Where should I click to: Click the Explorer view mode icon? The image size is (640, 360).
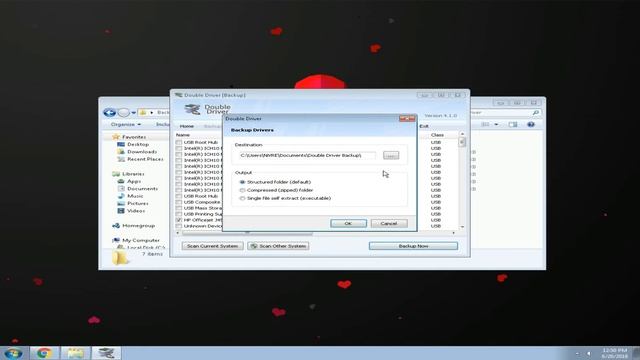tap(485, 124)
